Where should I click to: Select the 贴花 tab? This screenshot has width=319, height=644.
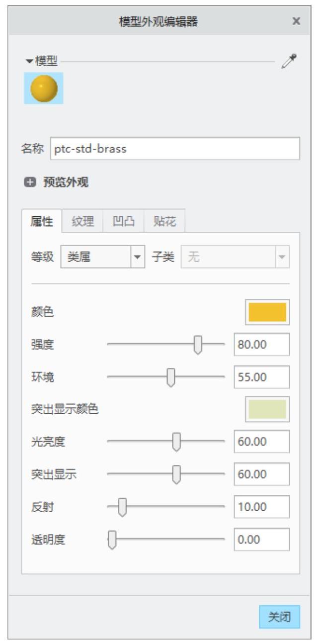pyautogui.click(x=164, y=222)
